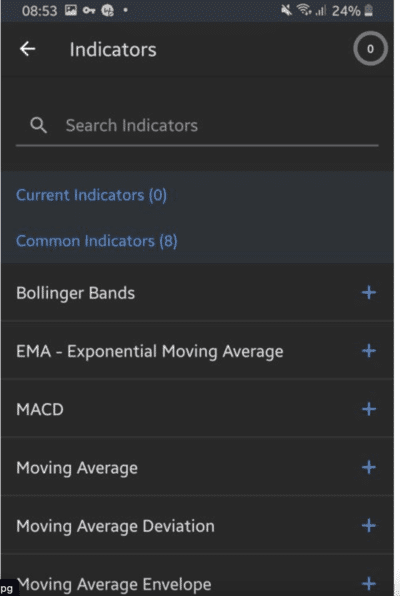Collapse Common Indicators (8) section
The width and height of the screenshot is (400, 596).
(97, 241)
